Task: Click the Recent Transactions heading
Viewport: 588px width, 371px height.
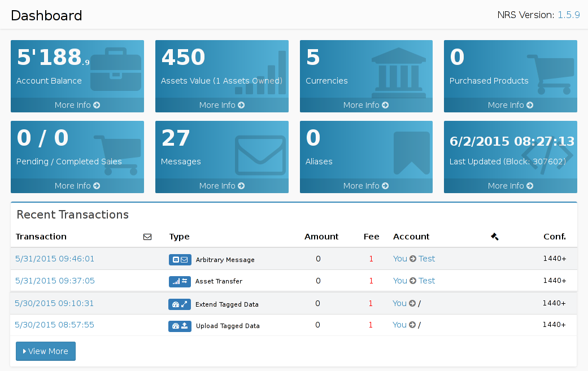Action: point(73,215)
